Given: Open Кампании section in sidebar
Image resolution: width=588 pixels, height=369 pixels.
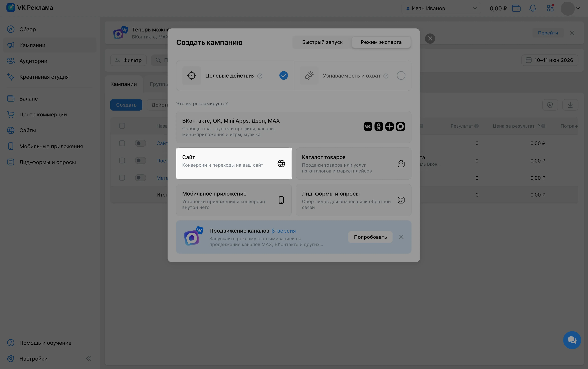Looking at the screenshot, I should pyautogui.click(x=50, y=45).
